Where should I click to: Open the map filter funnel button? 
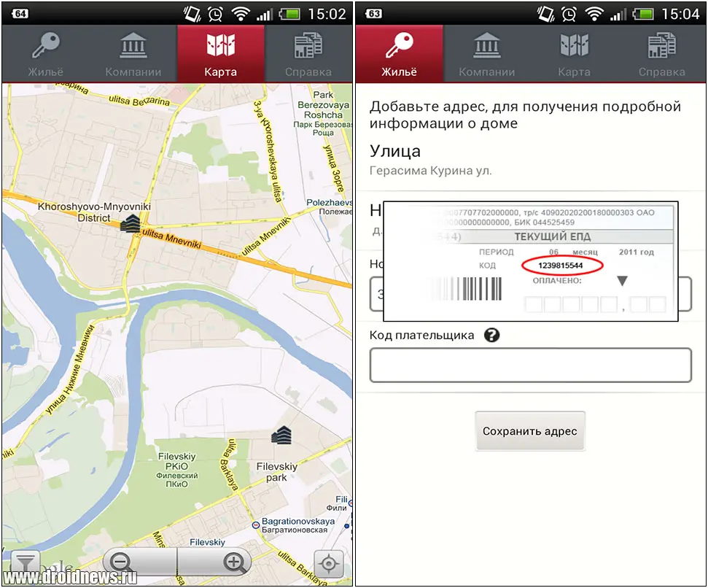(26, 563)
